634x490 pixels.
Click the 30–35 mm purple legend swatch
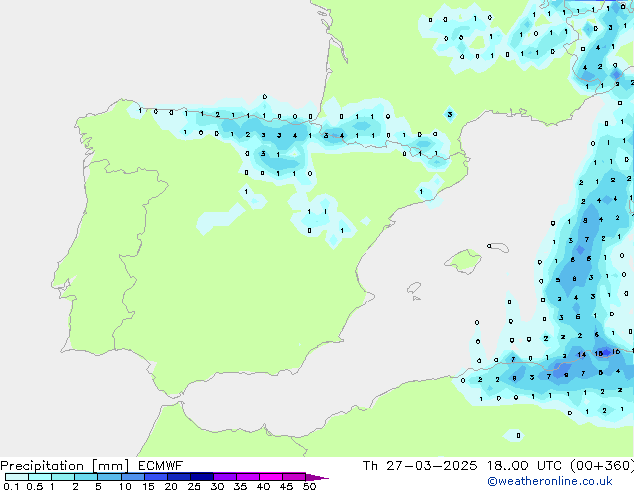225,477
